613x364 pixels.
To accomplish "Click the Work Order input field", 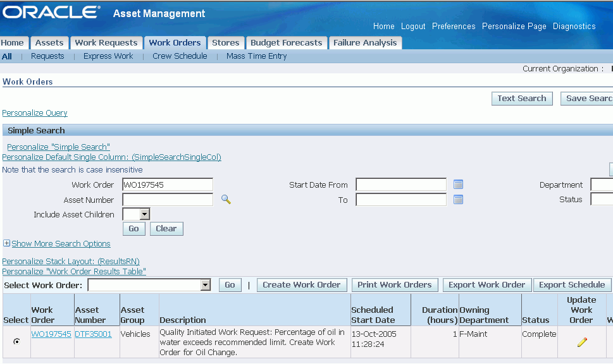I will pyautogui.click(x=168, y=185).
